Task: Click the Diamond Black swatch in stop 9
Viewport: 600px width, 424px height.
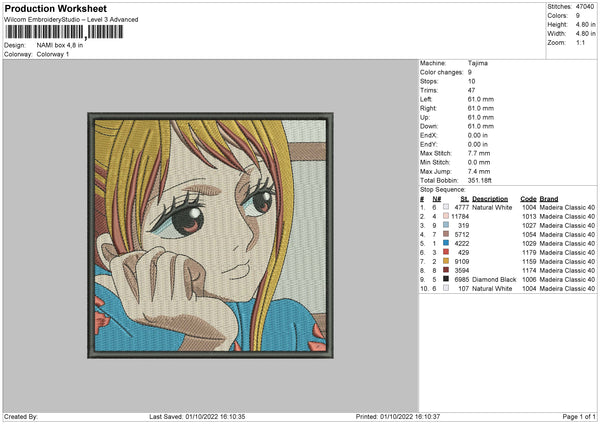Action: pyautogui.click(x=446, y=279)
